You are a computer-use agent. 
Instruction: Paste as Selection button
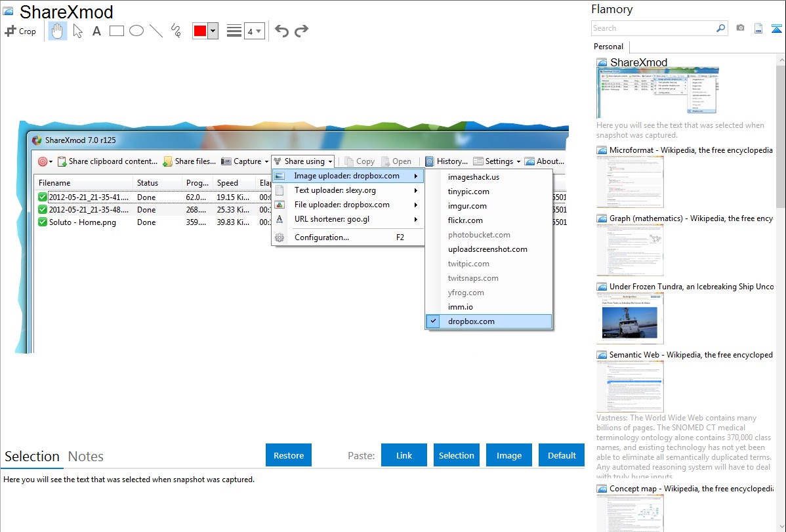click(456, 455)
